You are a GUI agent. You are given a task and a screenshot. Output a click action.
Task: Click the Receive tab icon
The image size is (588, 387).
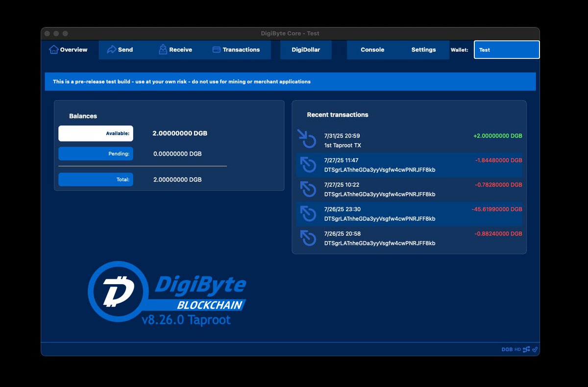tap(163, 49)
